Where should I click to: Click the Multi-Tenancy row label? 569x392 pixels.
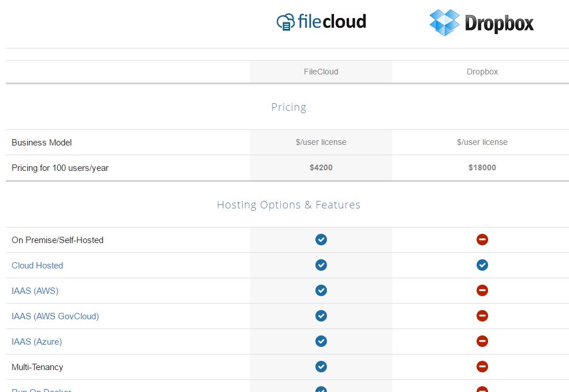[x=38, y=367]
